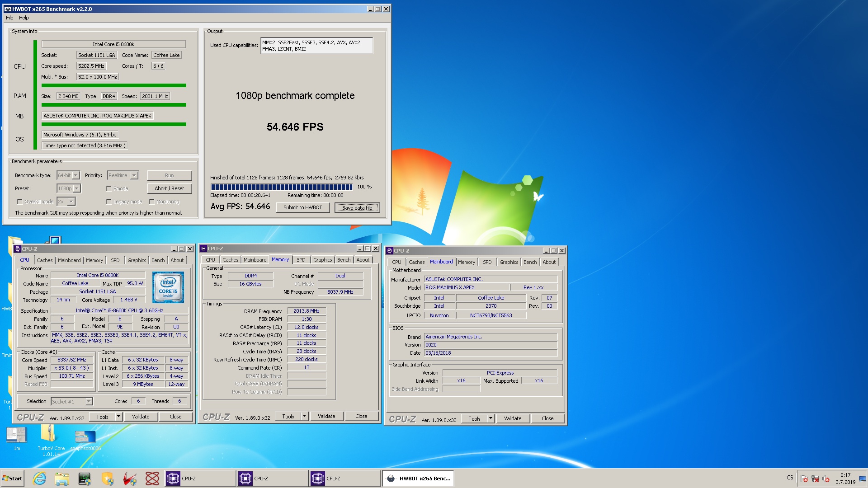
Task: Expand Tools arrow in CPU-Z Memory window
Action: [305, 416]
